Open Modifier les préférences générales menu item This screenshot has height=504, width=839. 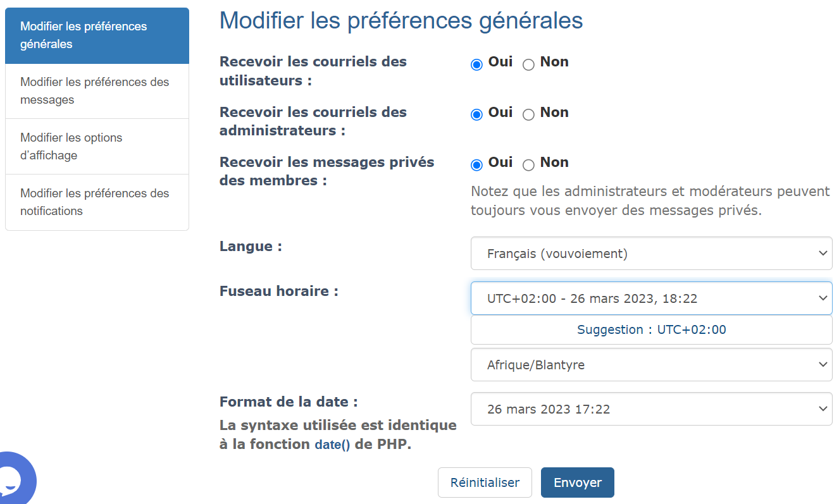tap(97, 35)
